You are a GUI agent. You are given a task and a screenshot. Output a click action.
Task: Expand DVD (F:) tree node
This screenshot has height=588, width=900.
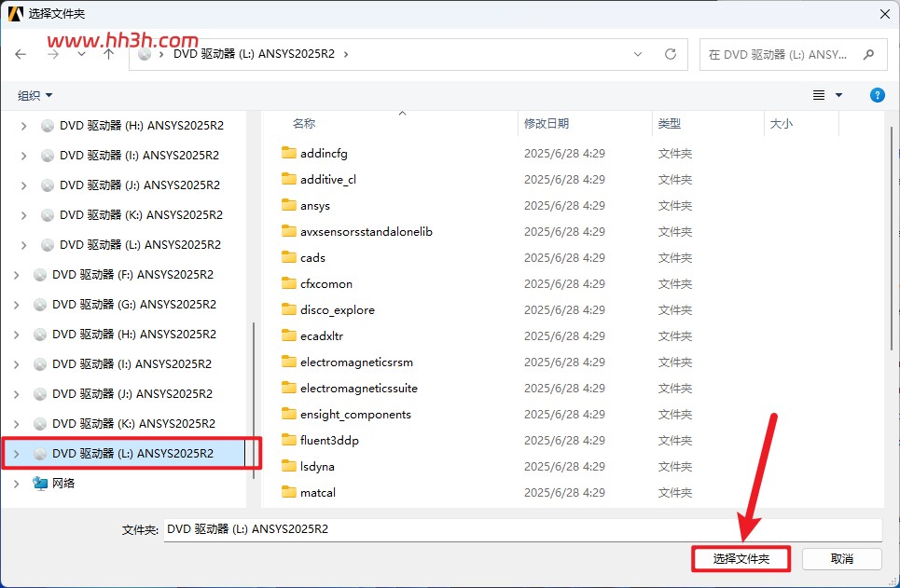click(x=16, y=275)
